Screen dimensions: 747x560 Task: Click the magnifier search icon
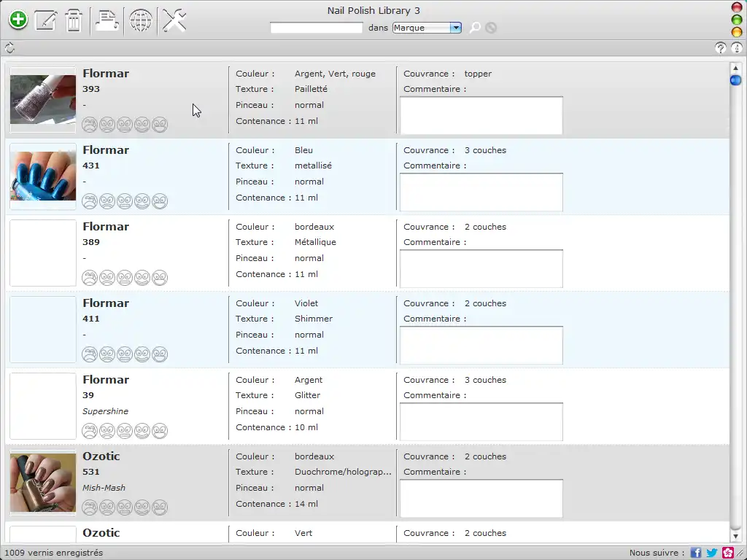coord(475,28)
